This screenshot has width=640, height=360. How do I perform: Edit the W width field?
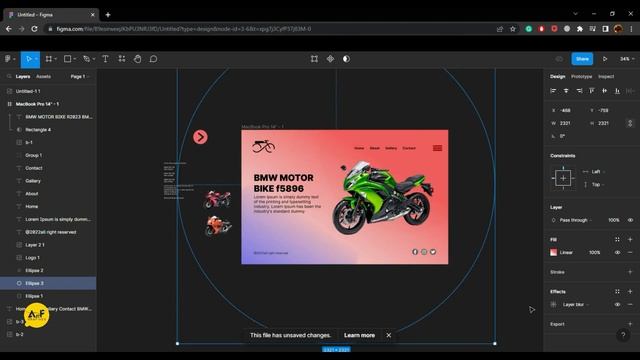coord(567,123)
